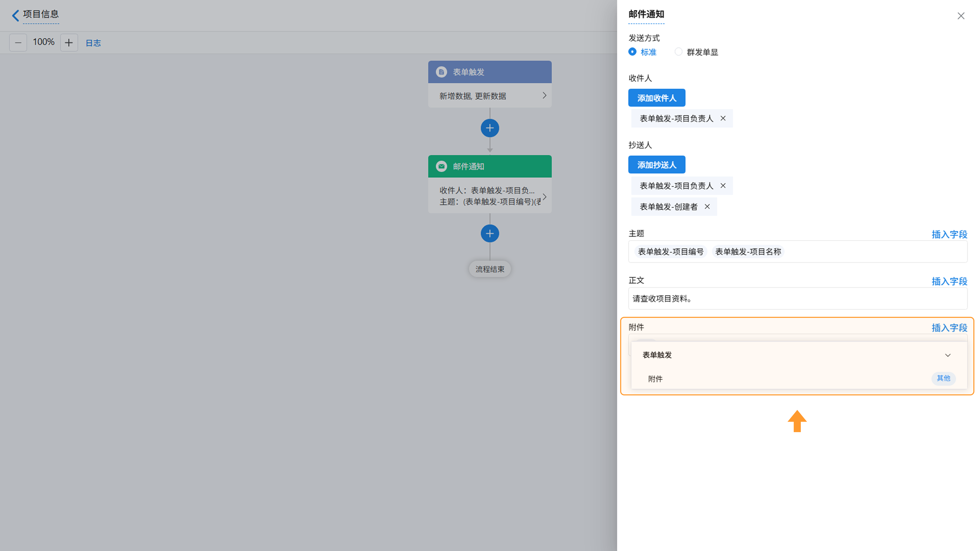Click the 添加抄送人 button

[x=657, y=165]
